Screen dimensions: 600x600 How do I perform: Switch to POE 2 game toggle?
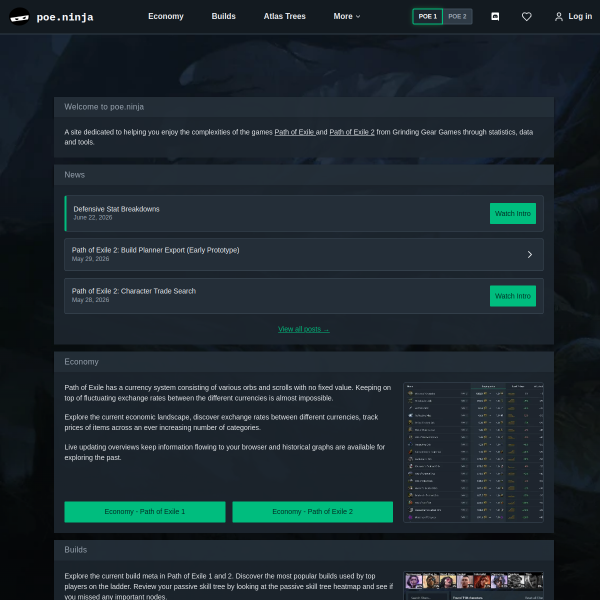point(457,16)
